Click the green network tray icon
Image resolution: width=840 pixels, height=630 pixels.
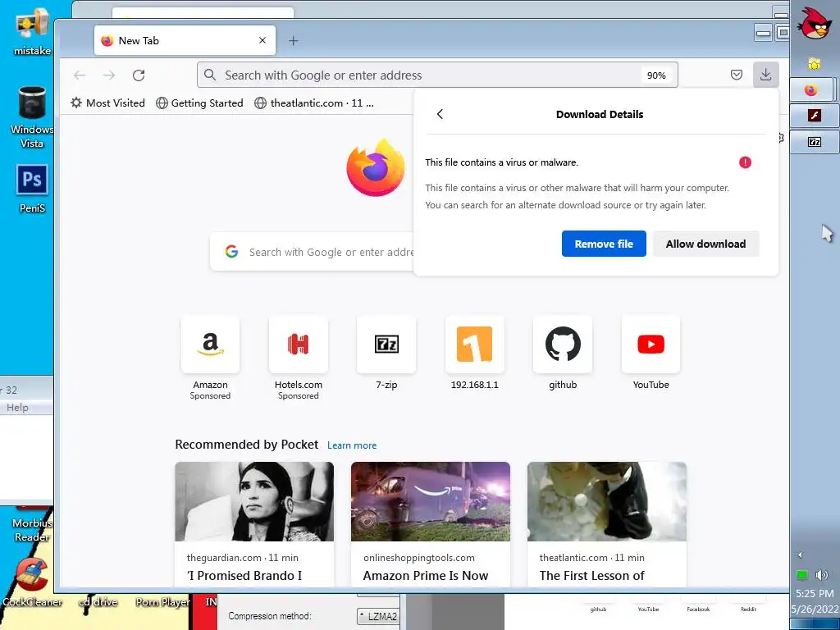[802, 575]
